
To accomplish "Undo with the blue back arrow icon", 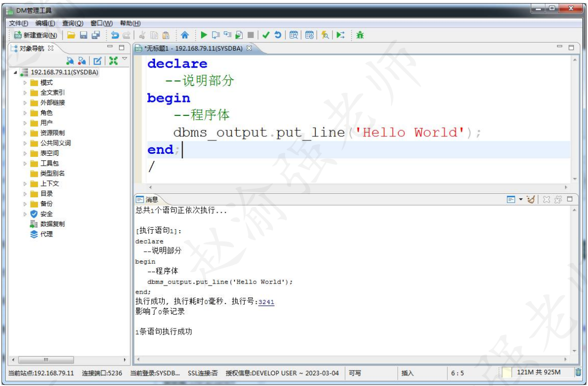I will click(x=115, y=35).
